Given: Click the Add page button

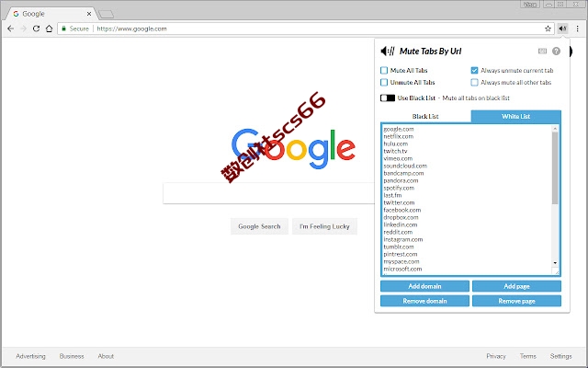Looking at the screenshot, I should (x=516, y=286).
